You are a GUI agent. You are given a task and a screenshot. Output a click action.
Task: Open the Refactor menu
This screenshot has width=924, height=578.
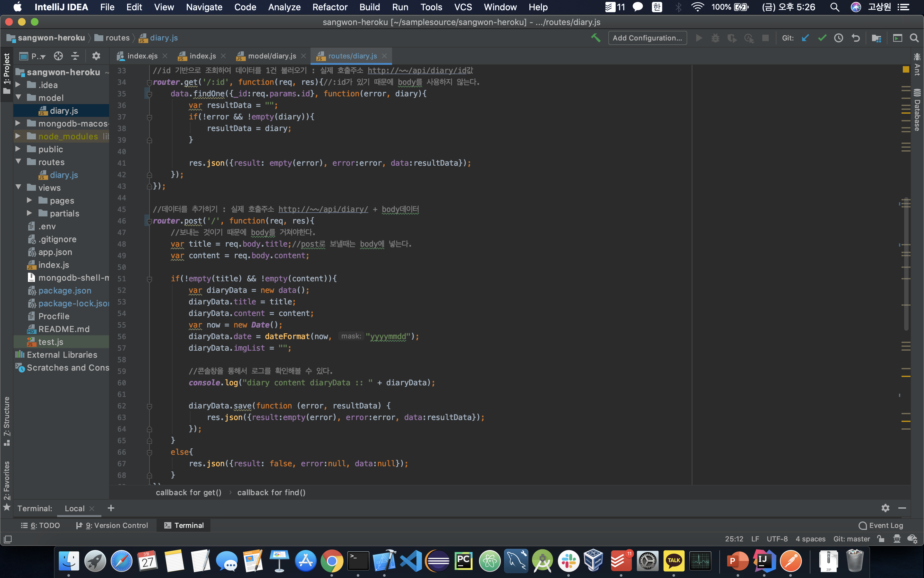(329, 7)
